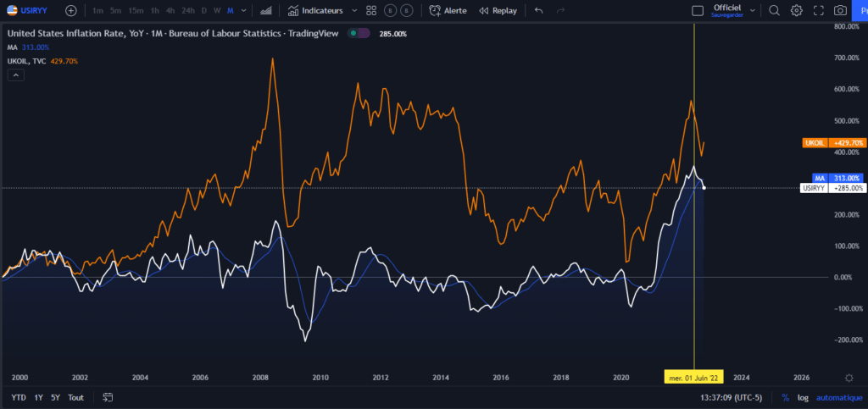Open the go-to-date calendar icon
This screenshot has width=868, height=409.
(108, 397)
